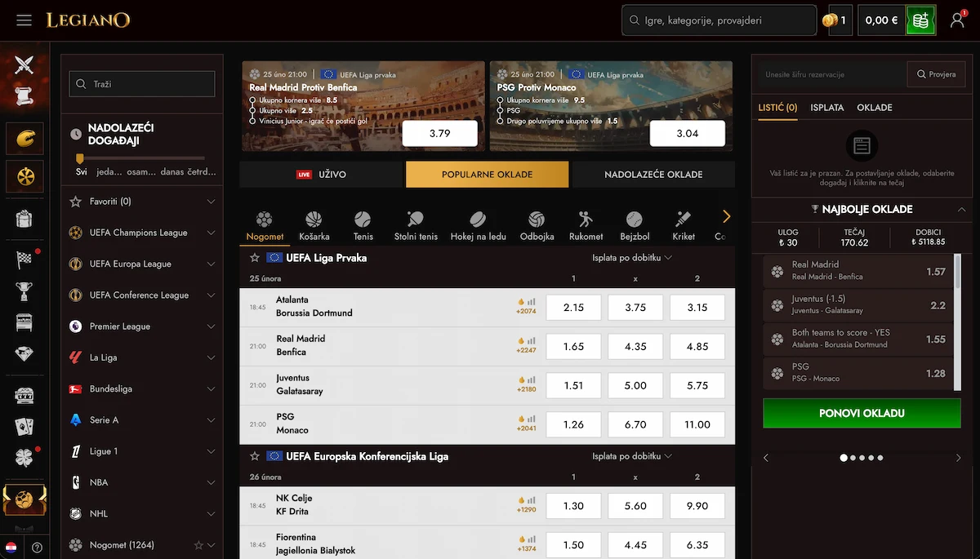Screen dimensions: 980x559
Task: Favorite the UEFA Liga Prvaka star
Action: click(x=255, y=258)
